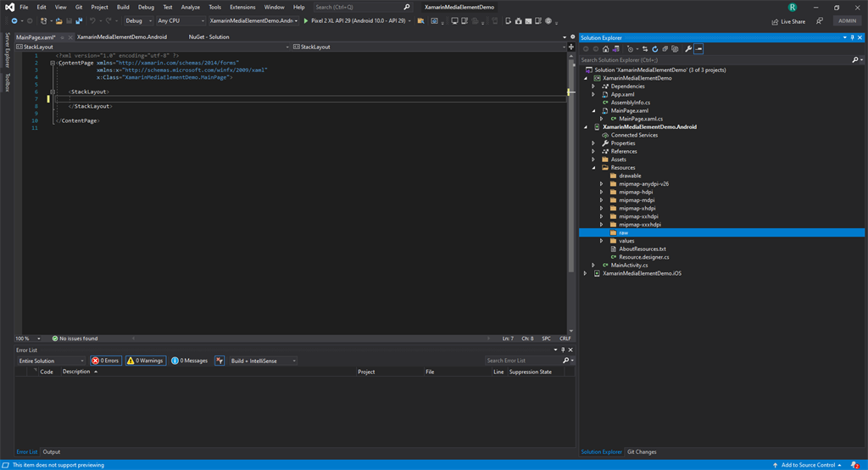This screenshot has height=470, width=868.
Task: Expand the mipmap-hdpi folder
Action: [602, 192]
